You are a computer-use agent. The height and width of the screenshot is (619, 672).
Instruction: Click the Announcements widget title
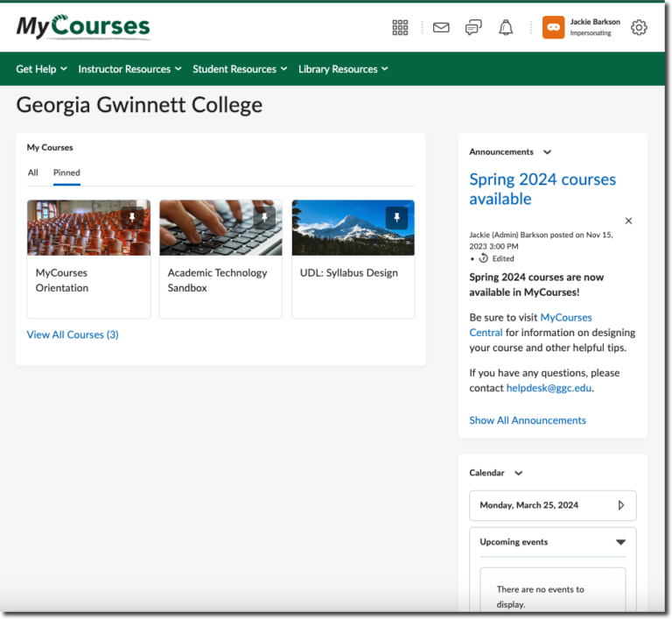[501, 151]
